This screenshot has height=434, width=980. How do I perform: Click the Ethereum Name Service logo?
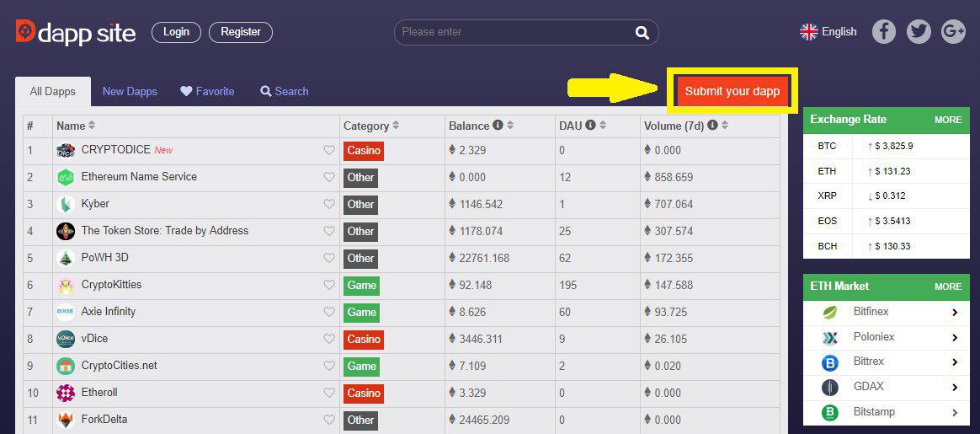tap(66, 178)
